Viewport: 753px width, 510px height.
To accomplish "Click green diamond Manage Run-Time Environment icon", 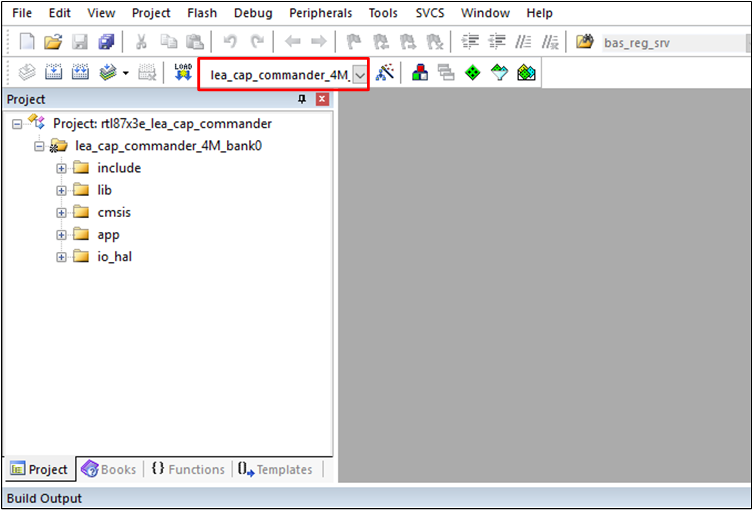I will [x=472, y=73].
